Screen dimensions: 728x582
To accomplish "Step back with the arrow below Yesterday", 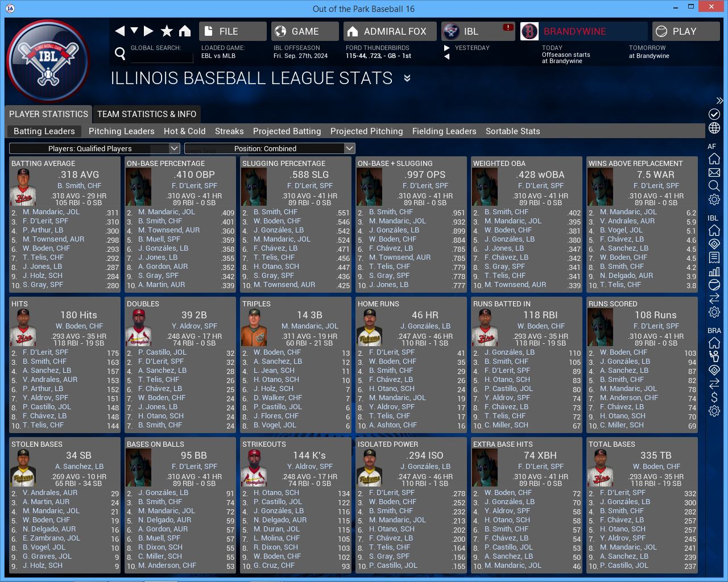I will tap(447, 56).
